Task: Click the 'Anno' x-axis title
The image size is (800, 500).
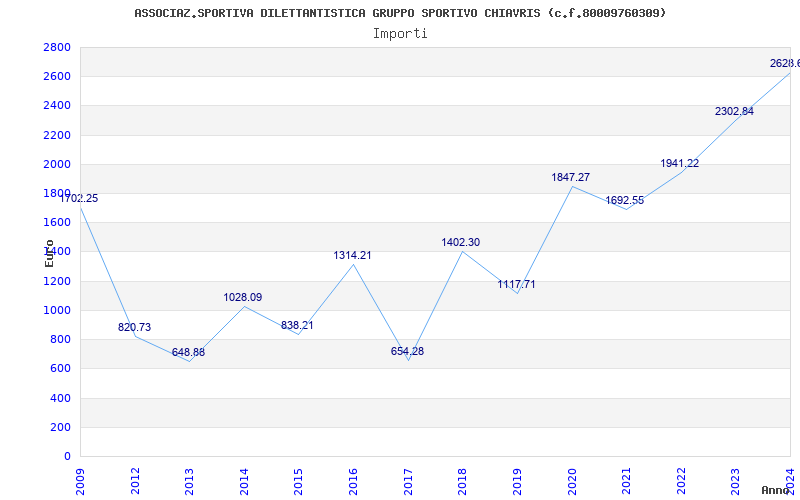Action: click(x=775, y=490)
